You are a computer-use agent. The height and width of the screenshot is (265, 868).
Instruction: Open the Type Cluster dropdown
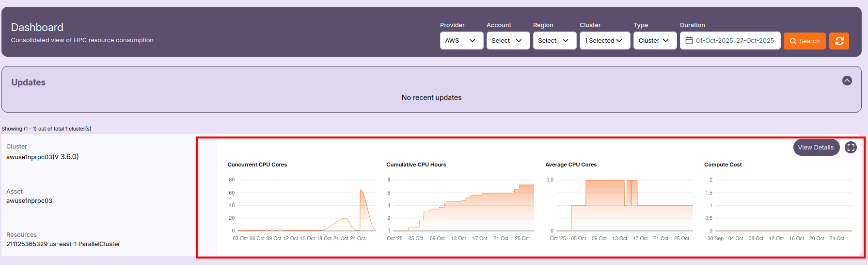click(x=655, y=41)
